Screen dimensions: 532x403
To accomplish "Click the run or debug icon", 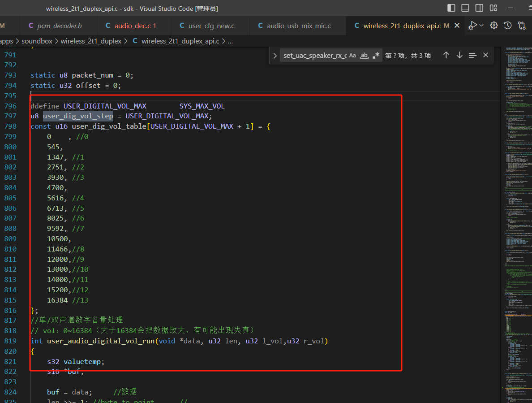I will pos(472,26).
